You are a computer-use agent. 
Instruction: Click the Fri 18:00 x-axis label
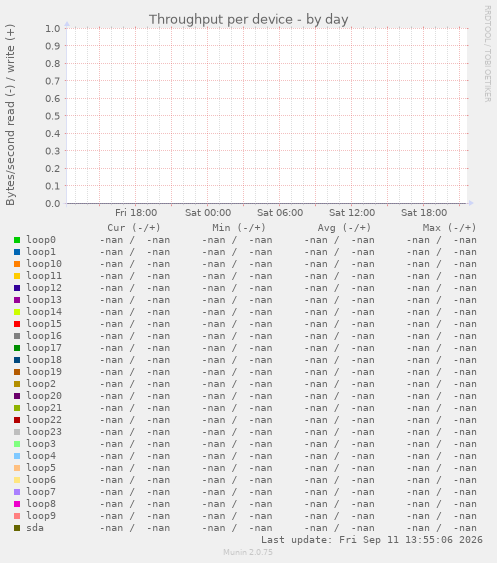pos(136,213)
